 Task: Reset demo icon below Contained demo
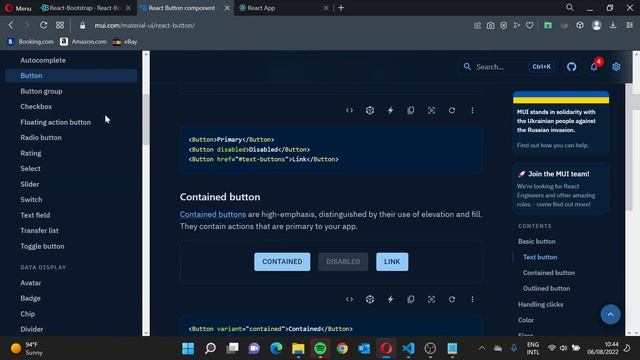(x=452, y=299)
